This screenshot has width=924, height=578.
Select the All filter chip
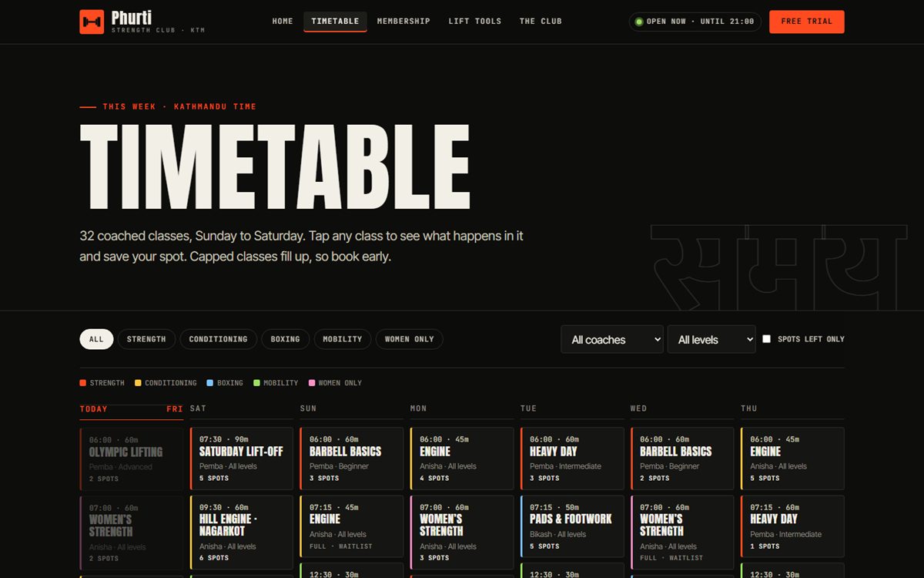pos(96,339)
